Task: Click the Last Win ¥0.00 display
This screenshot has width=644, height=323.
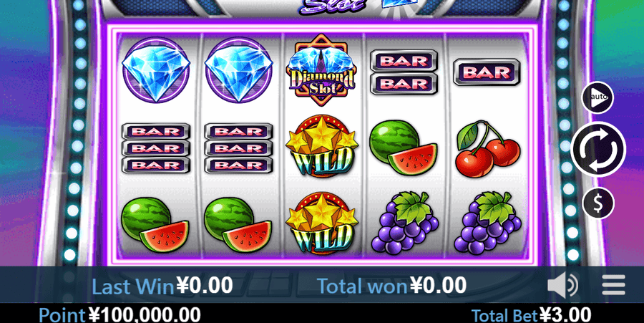Action: tap(162, 286)
